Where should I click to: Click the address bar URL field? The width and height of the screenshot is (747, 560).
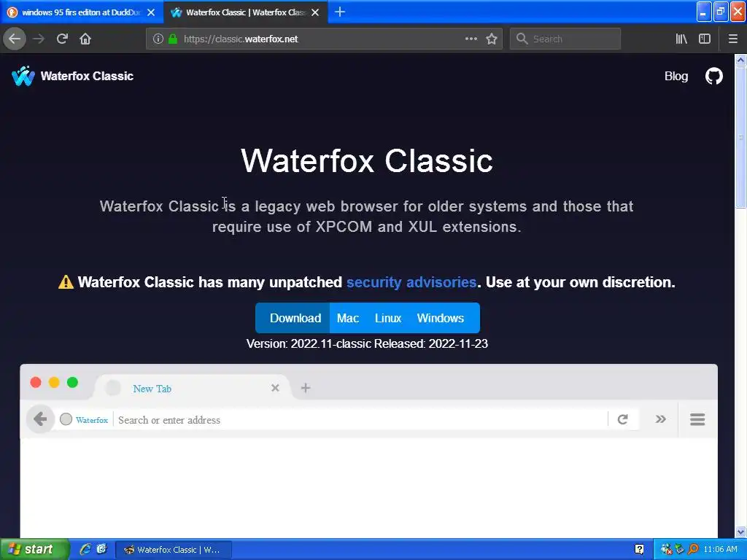click(324, 39)
